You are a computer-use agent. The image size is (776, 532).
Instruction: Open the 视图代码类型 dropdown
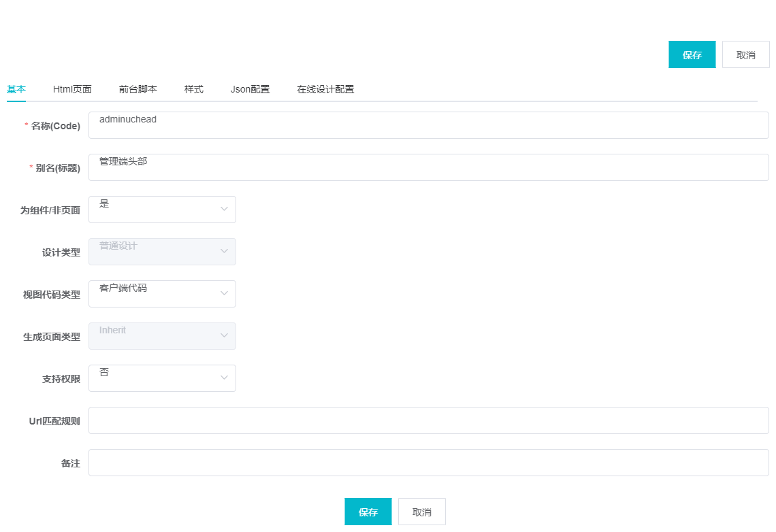click(162, 294)
